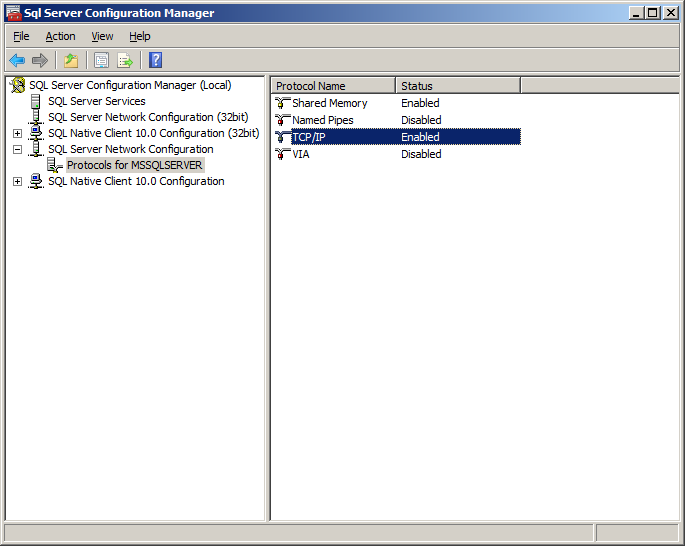Click the SQL Server Network Configuration node icon

tap(36, 149)
